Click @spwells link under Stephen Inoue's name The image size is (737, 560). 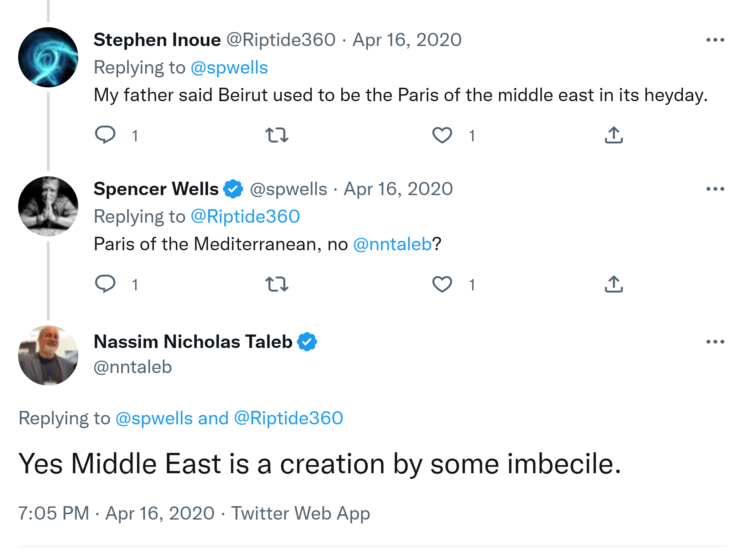229,68
